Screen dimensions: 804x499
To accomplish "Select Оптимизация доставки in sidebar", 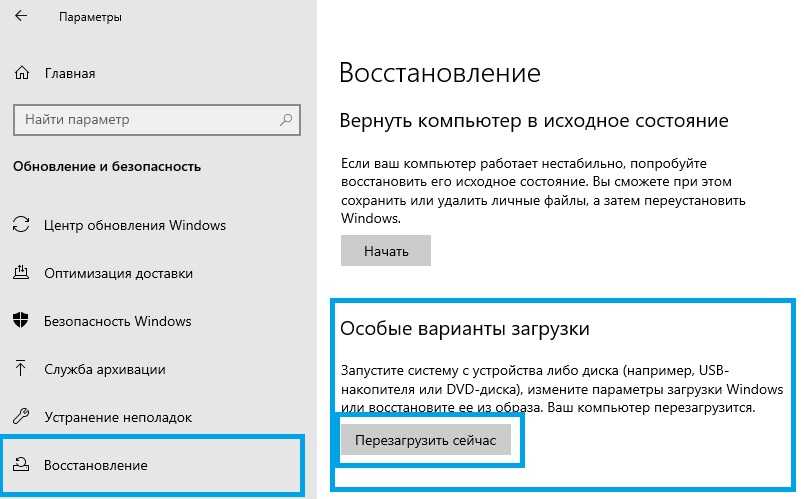I will (x=118, y=273).
